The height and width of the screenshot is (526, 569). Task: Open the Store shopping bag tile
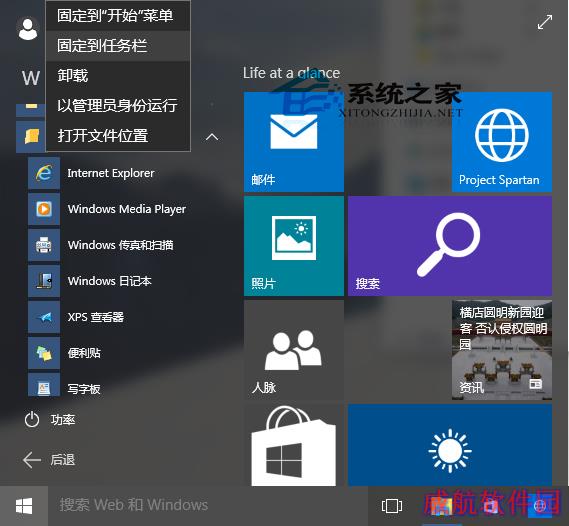click(x=294, y=445)
